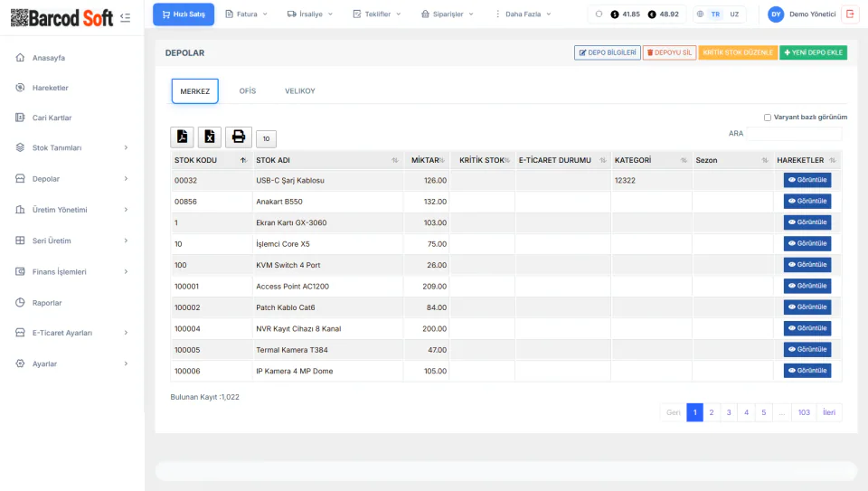The image size is (868, 491).
Task: View movements for Anakart B550
Action: (x=807, y=201)
